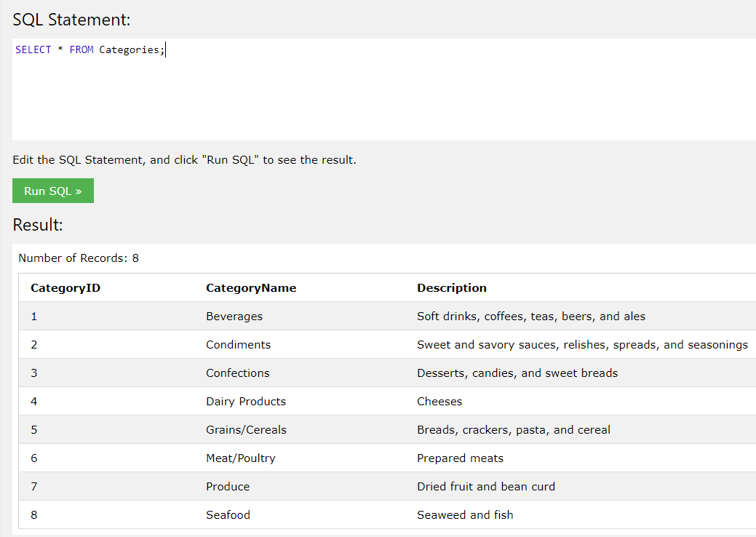756x537 pixels.
Task: Select the Grains/Cereals cell
Action: (x=247, y=430)
